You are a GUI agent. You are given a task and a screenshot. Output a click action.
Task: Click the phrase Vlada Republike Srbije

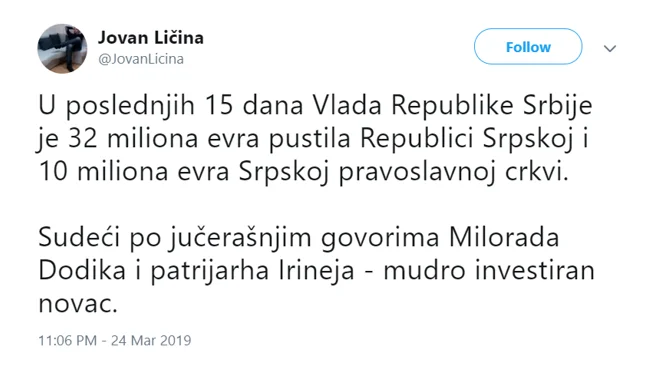(x=452, y=106)
